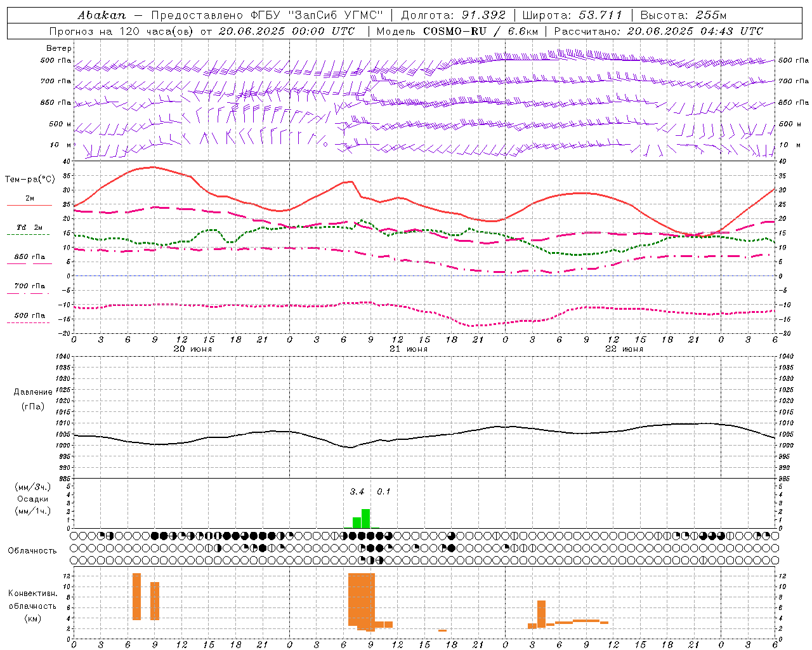Click the '2м' solid line legend entry
812x650 pixels.
click(30, 199)
